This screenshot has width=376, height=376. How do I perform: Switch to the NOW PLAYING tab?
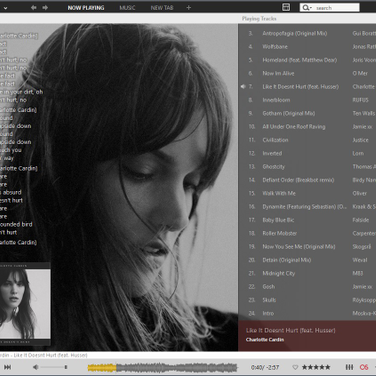pyautogui.click(x=86, y=8)
